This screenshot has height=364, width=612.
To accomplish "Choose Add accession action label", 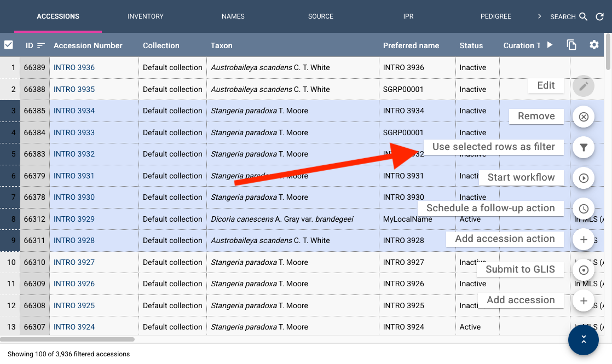I will coord(505,239).
